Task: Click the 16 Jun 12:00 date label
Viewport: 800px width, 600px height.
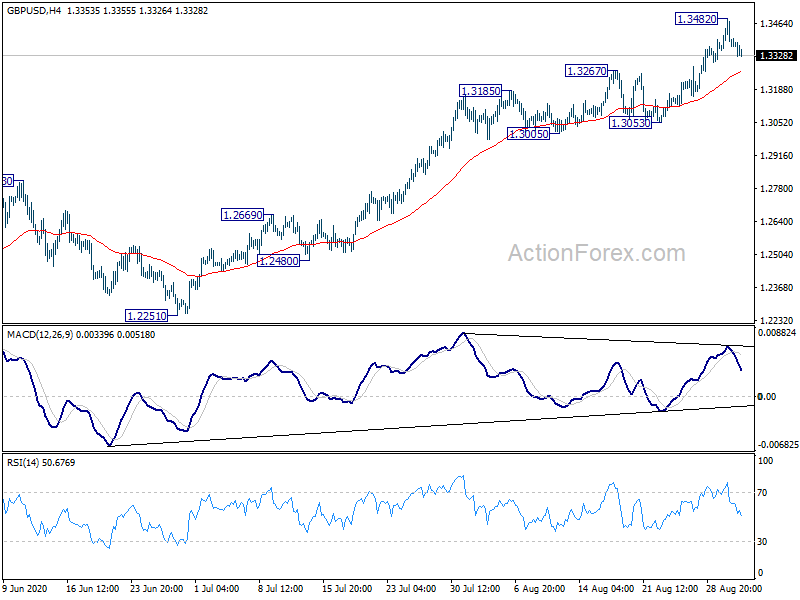Action: (x=92, y=588)
